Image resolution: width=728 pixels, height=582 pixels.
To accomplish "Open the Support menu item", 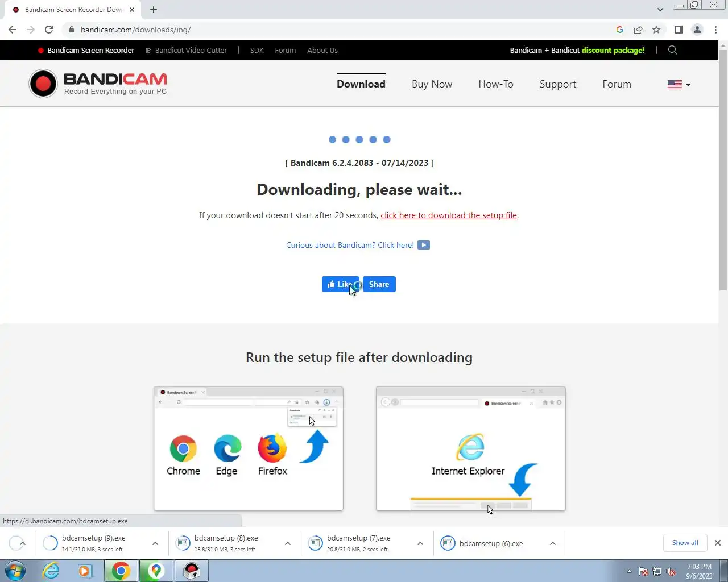I will click(558, 84).
